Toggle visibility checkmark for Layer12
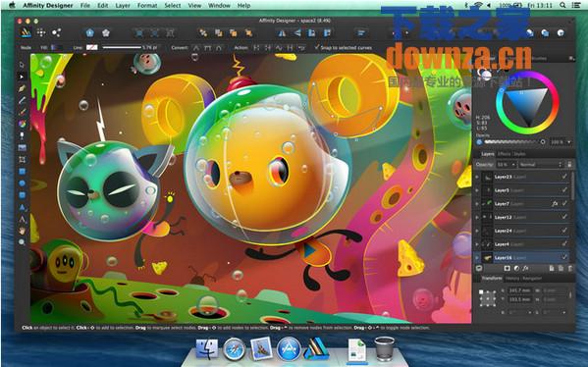The image size is (588, 367). point(564,217)
